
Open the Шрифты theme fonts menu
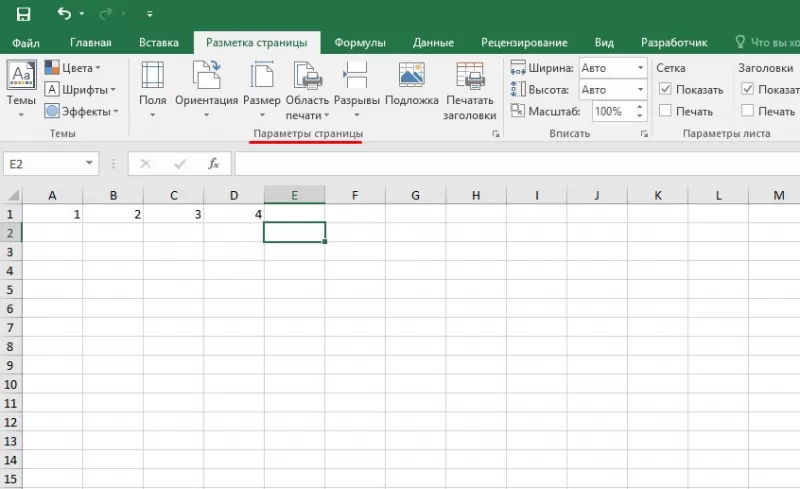coord(80,90)
